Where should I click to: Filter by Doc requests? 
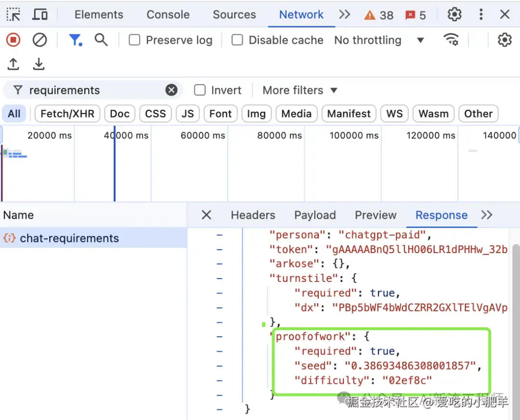pos(120,114)
